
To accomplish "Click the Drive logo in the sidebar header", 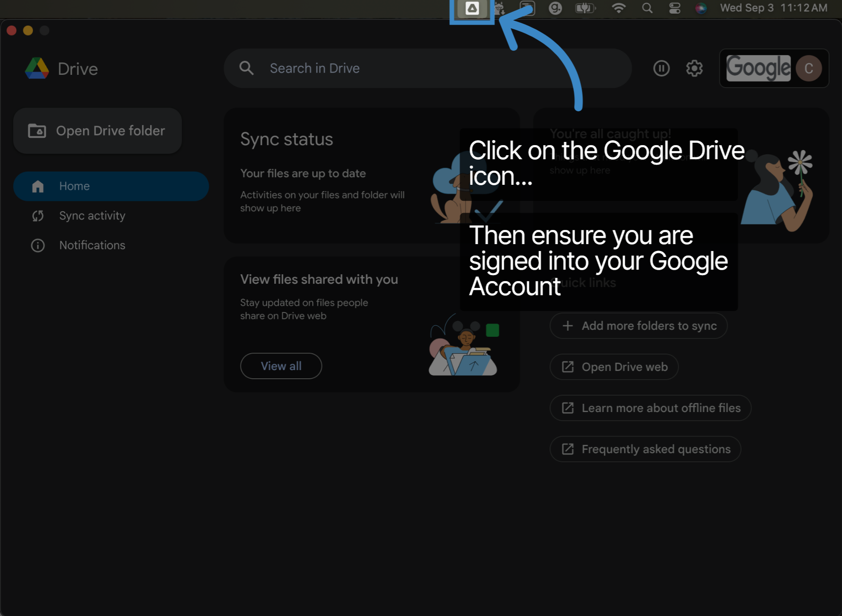I will tap(37, 68).
